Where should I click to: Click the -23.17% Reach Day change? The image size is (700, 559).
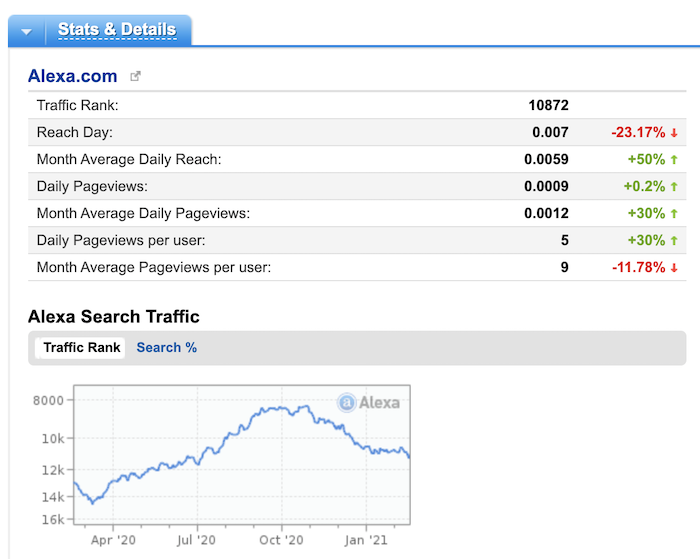[638, 133]
